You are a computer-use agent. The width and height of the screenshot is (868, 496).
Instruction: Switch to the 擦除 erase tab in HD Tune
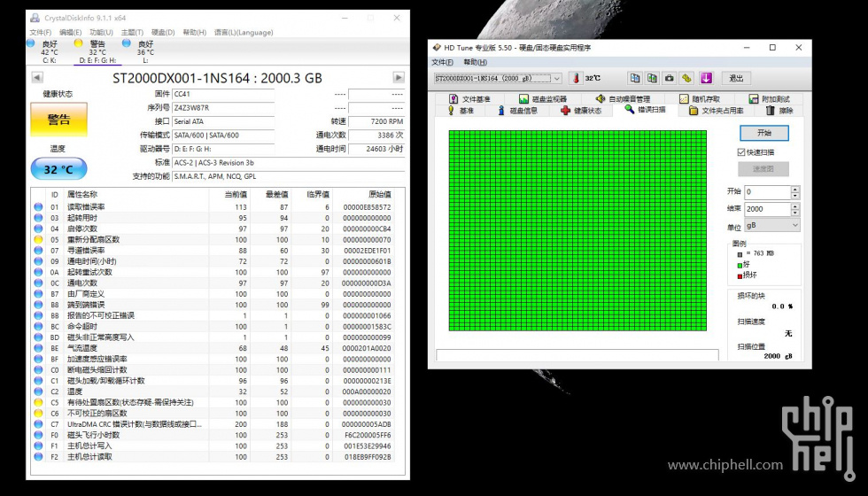pyautogui.click(x=779, y=111)
